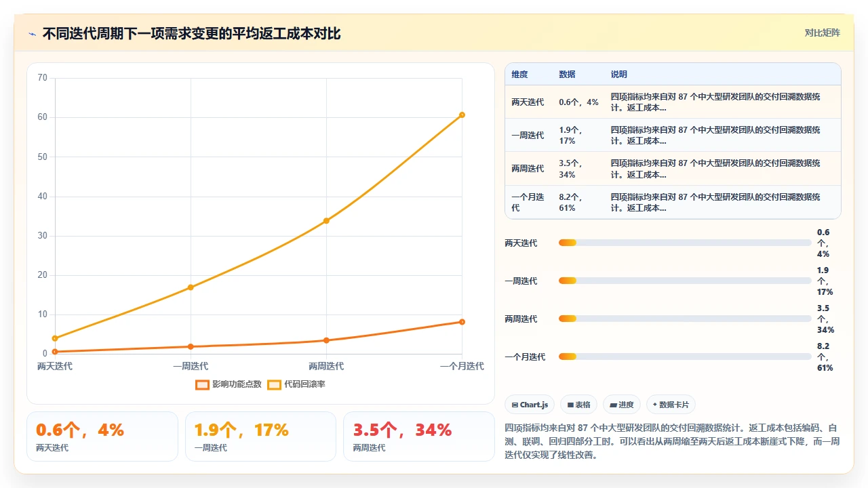
Task: Click the lightning icon beside the title
Action: point(33,33)
